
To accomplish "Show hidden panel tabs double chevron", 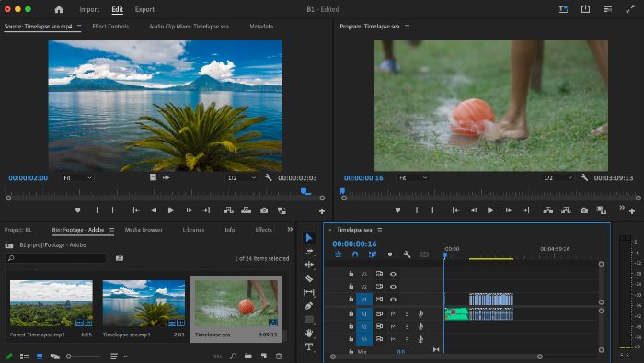I will pyautogui.click(x=290, y=229).
